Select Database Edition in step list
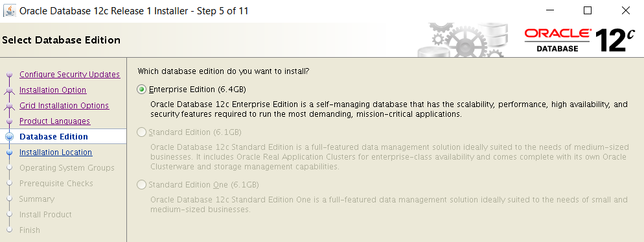This screenshot has width=644, height=242. point(54,137)
